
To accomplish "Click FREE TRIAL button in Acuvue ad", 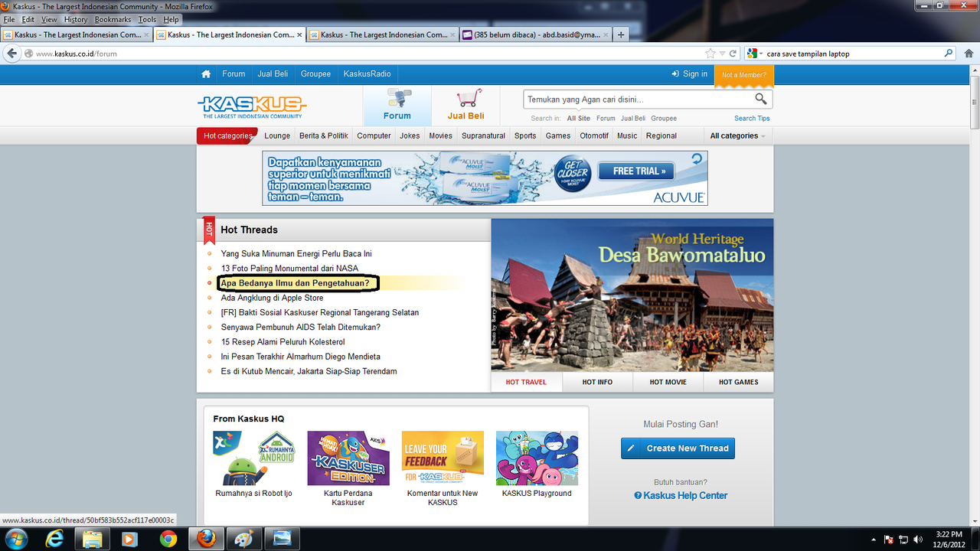I will pos(635,171).
